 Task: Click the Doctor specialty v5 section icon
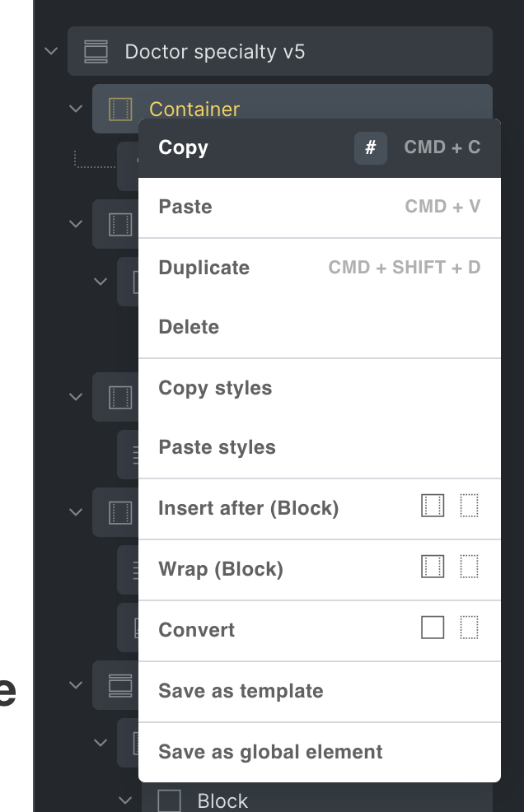[x=96, y=52]
